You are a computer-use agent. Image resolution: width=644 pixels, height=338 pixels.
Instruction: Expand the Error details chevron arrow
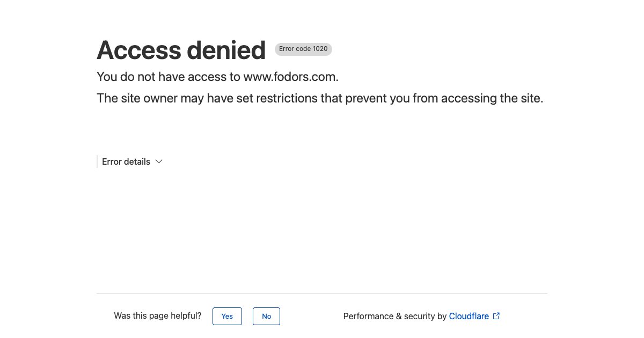tap(158, 161)
